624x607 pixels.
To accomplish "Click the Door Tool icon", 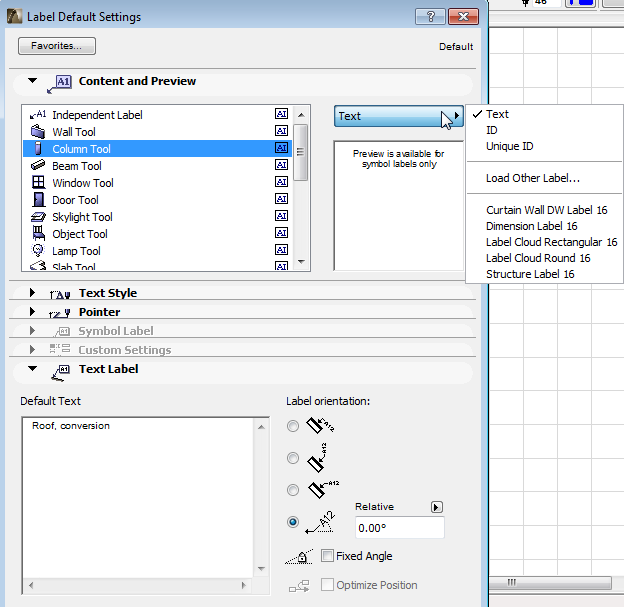I will [x=38, y=199].
